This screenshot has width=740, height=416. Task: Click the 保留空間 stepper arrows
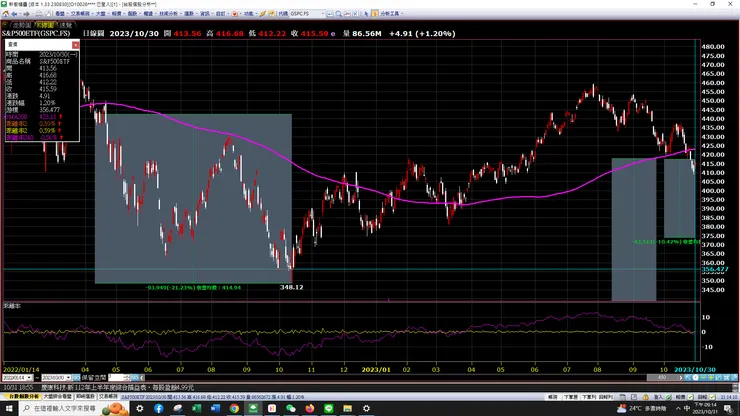(126, 378)
